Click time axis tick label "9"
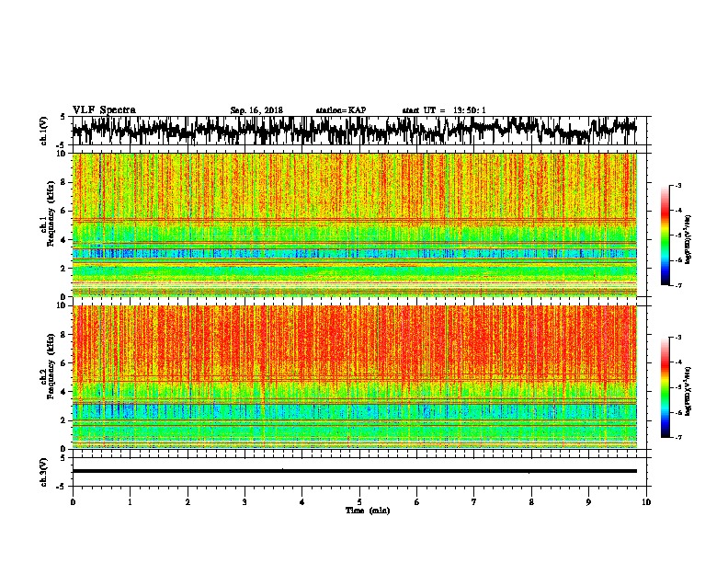The width and height of the screenshot is (728, 563). [588, 502]
